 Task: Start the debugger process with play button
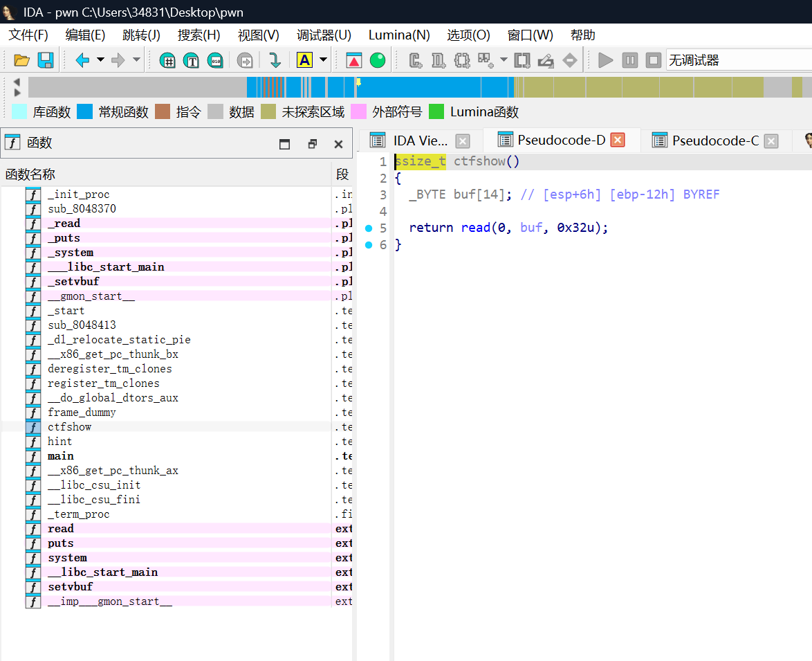coord(605,60)
